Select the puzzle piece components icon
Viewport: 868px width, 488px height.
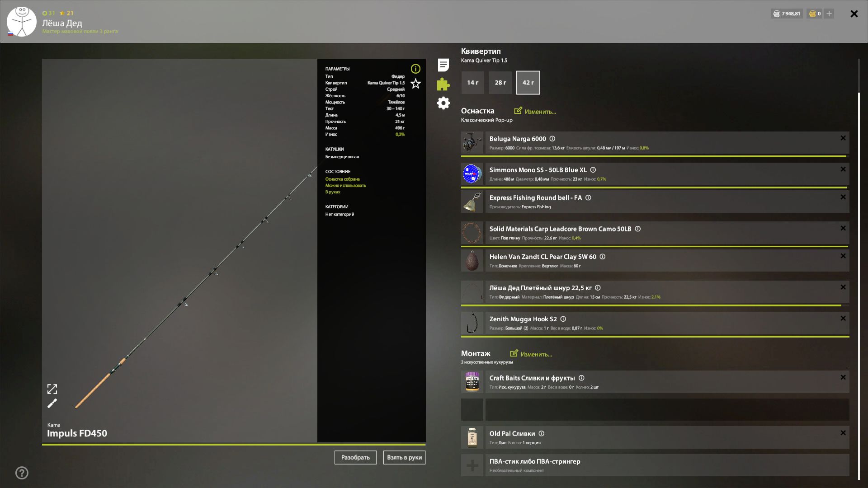coord(443,84)
